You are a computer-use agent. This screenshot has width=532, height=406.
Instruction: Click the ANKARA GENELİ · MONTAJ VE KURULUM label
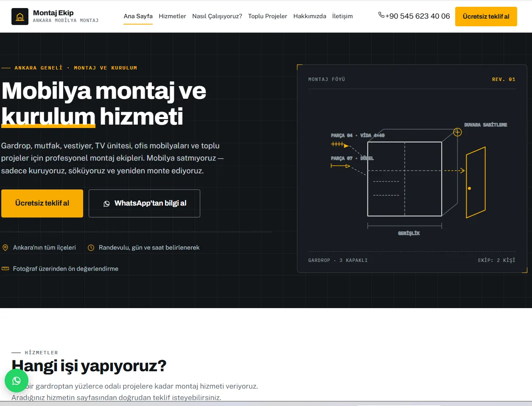(x=76, y=68)
